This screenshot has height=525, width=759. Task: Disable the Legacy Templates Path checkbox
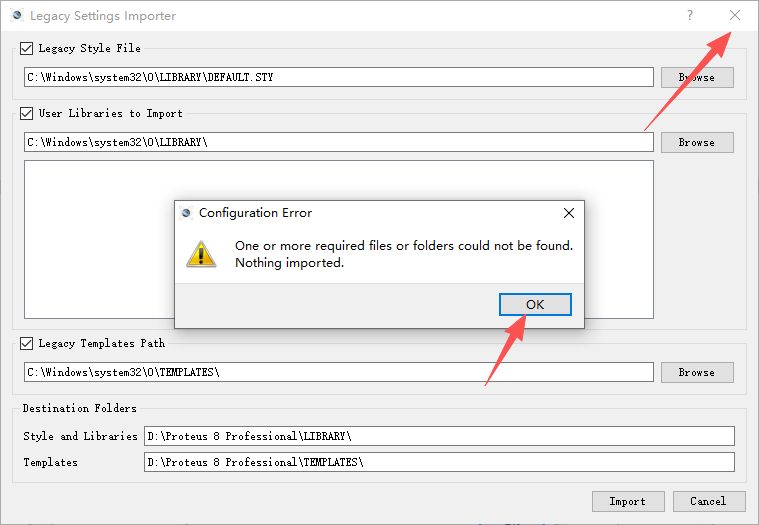27,344
